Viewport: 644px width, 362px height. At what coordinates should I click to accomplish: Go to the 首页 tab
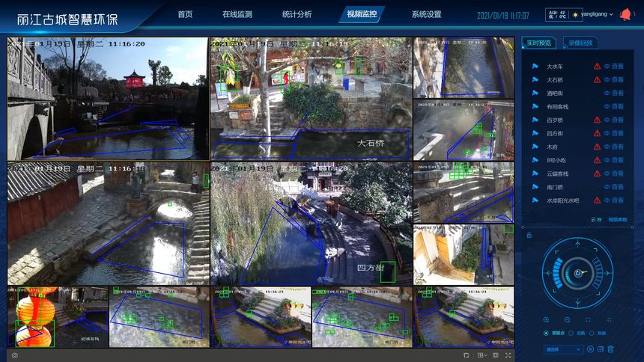[185, 14]
